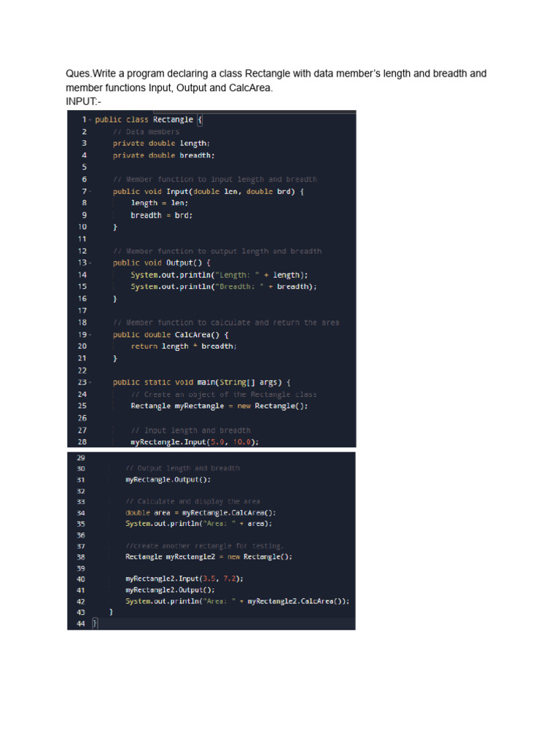The height and width of the screenshot is (747, 560).
Task: Click the 'System.out.println("Area: " + area);' line
Action: (198, 524)
